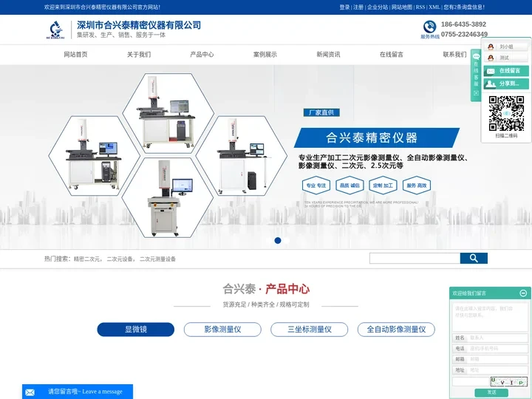Click the 姓名 input field
Viewport: 532px width, 399px height.
click(x=498, y=338)
